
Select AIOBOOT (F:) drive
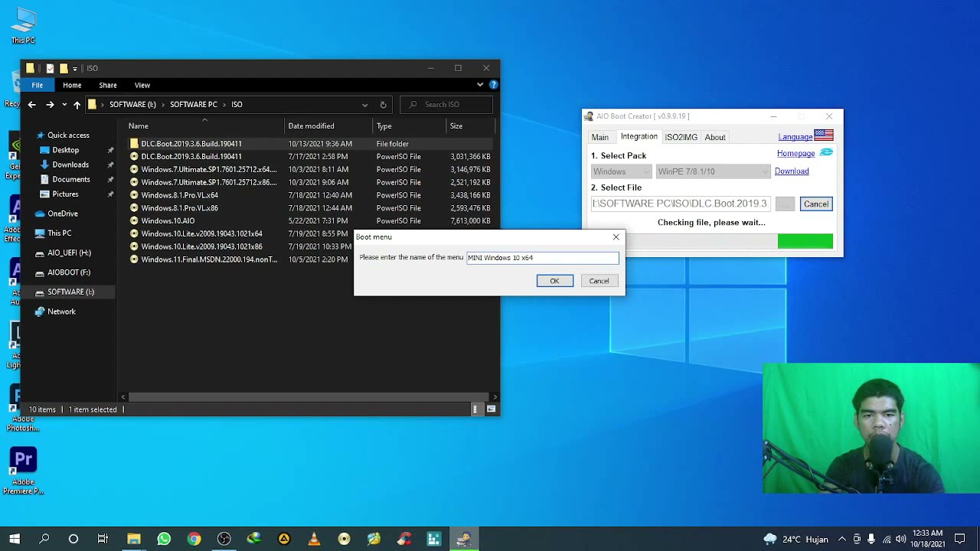69,272
